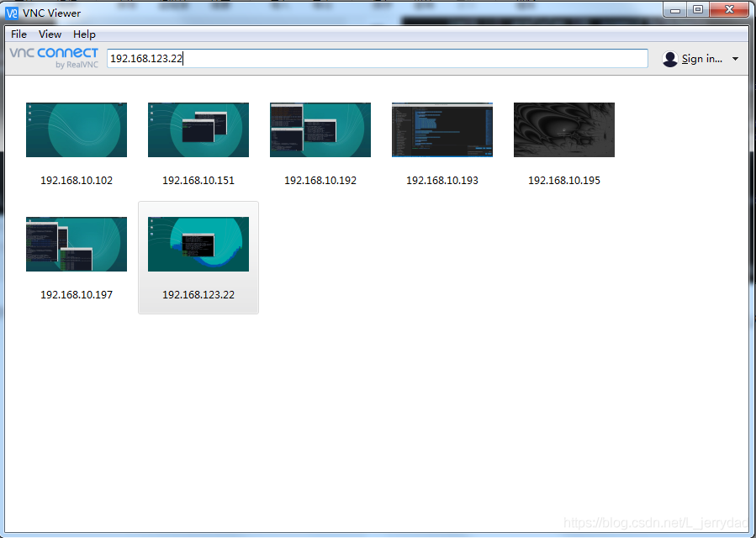Select the highlighted 192.168.123.22 thumbnail
The width and height of the screenshot is (756, 538).
click(x=198, y=244)
